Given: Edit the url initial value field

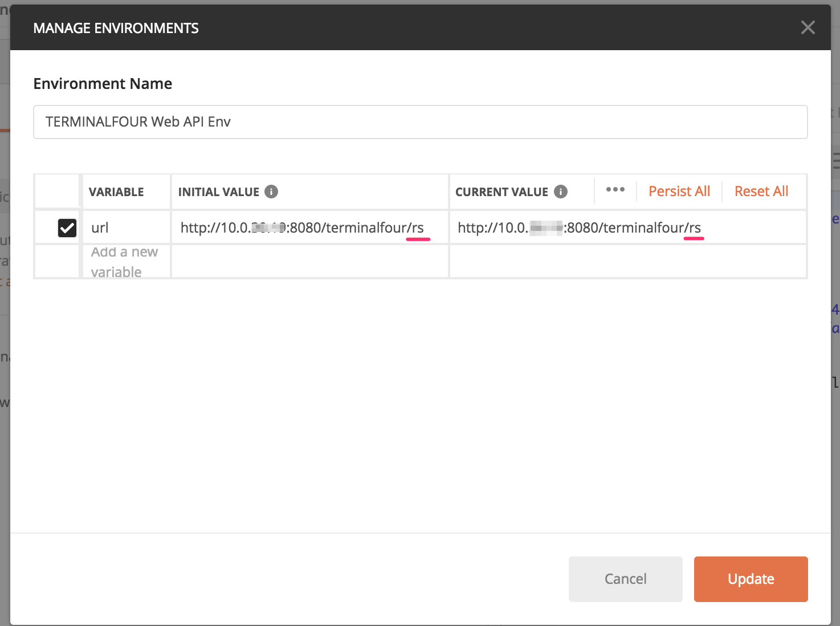Looking at the screenshot, I should click(309, 228).
